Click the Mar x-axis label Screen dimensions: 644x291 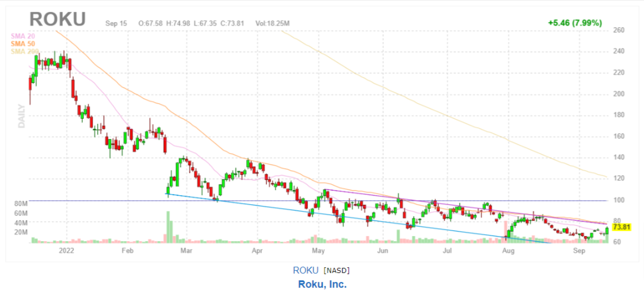click(187, 250)
